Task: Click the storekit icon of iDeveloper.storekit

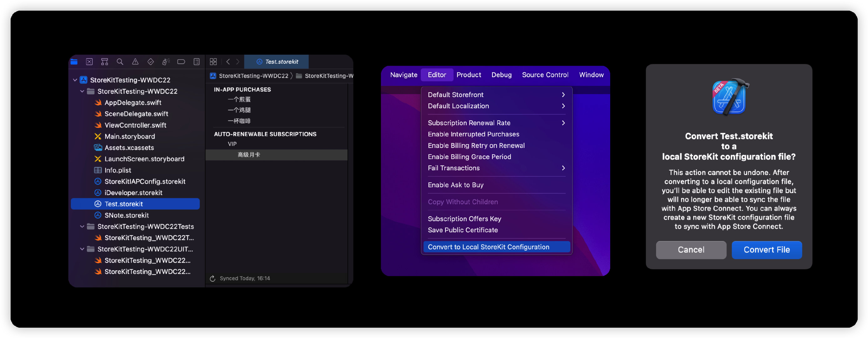Action: [98, 192]
